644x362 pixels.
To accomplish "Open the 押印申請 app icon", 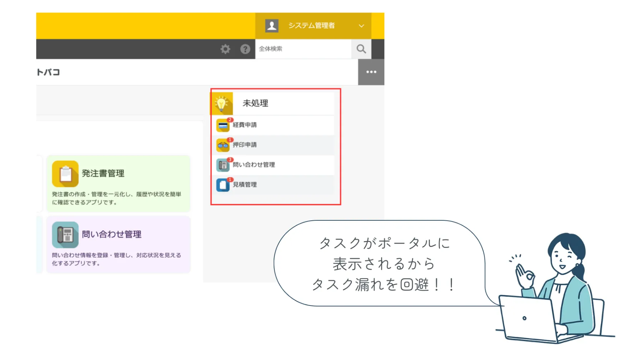I will tap(223, 145).
